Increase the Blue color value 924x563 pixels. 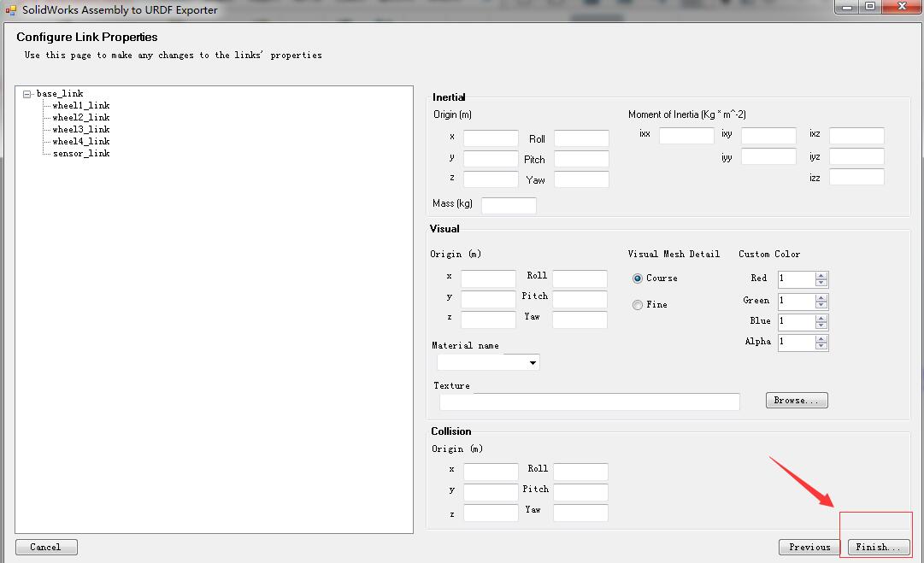(x=821, y=319)
